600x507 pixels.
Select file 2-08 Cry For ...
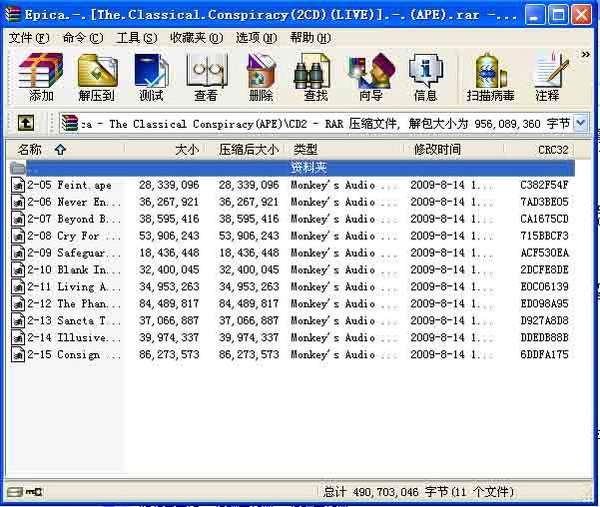[292, 236]
